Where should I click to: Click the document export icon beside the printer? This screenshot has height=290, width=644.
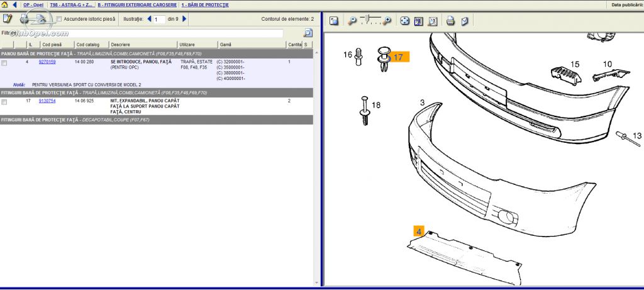click(x=41, y=19)
